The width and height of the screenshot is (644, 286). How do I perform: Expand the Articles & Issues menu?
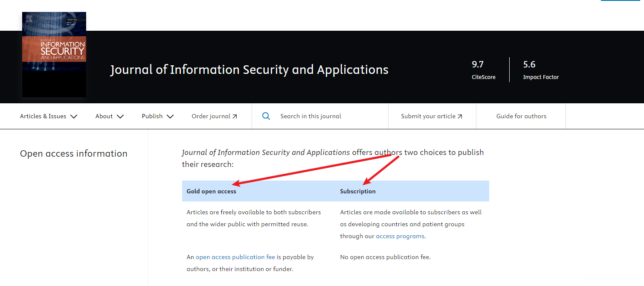pos(49,116)
